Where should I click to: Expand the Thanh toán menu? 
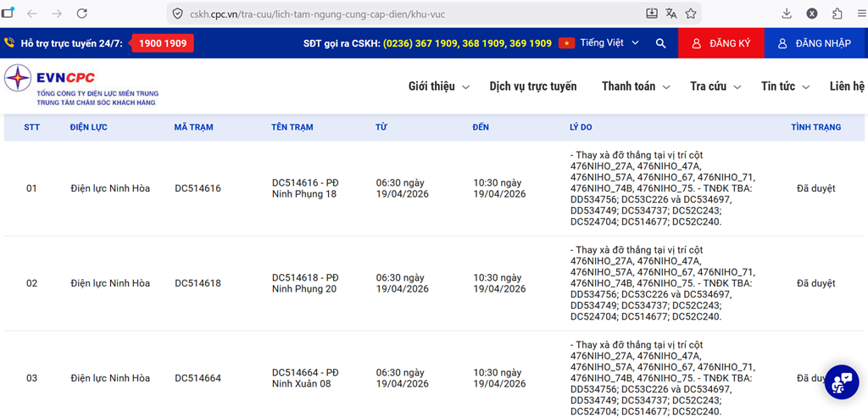click(636, 86)
